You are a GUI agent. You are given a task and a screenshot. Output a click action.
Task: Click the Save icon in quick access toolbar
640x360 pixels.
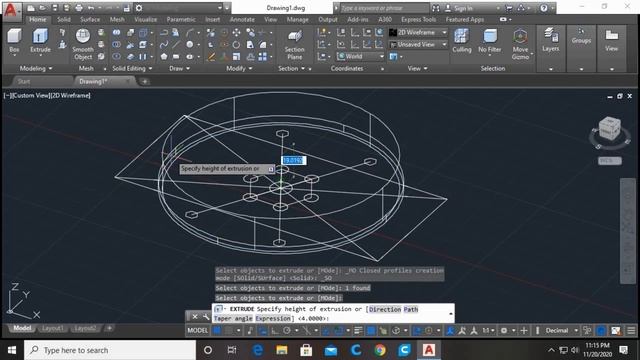tap(55, 8)
